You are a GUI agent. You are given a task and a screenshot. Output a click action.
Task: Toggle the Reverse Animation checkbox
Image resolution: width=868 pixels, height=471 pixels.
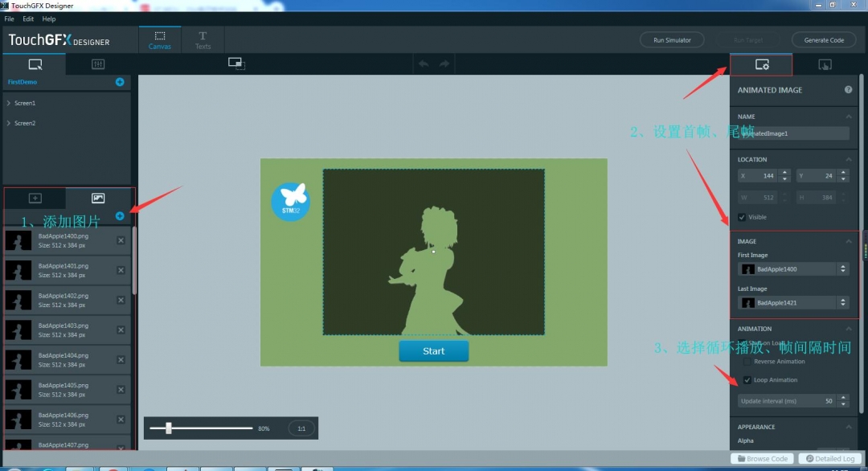pyautogui.click(x=747, y=362)
